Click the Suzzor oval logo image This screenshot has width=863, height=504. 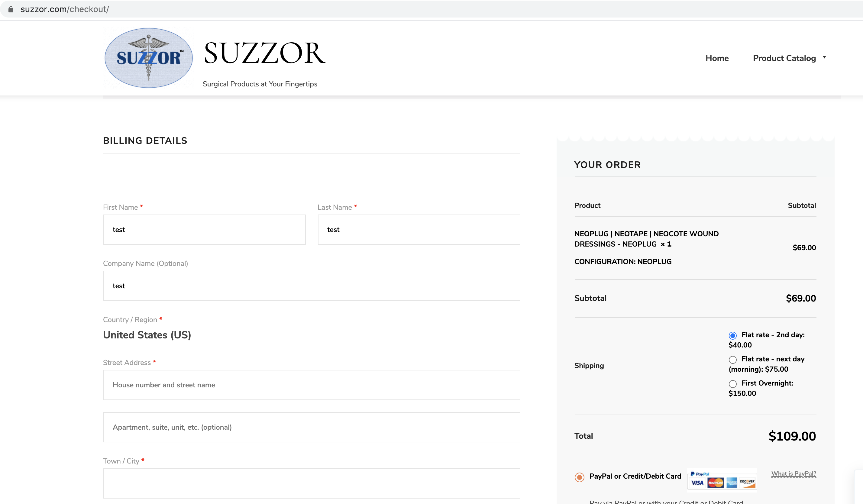[148, 58]
